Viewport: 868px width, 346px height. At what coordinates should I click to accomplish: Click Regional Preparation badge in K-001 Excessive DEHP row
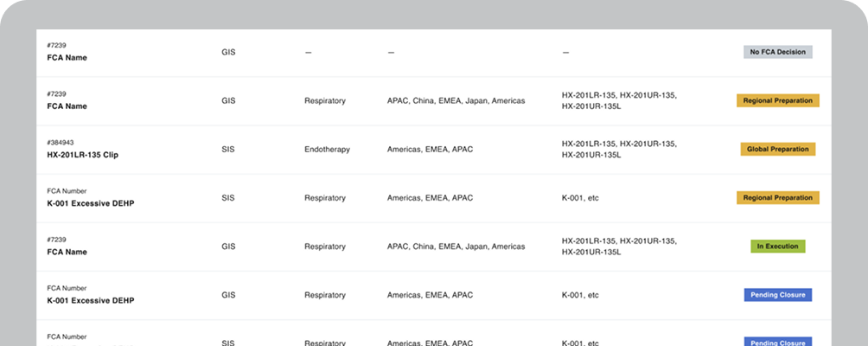coord(777,198)
